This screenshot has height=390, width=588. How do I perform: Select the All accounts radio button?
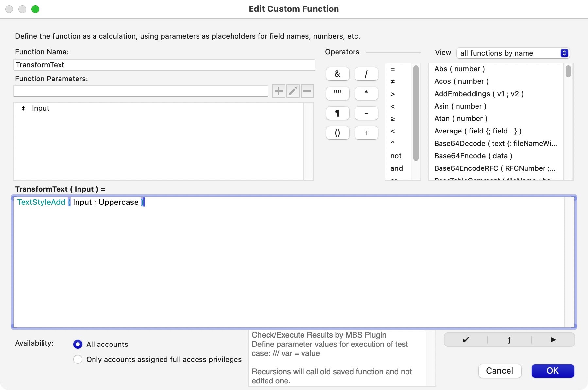pos(78,344)
